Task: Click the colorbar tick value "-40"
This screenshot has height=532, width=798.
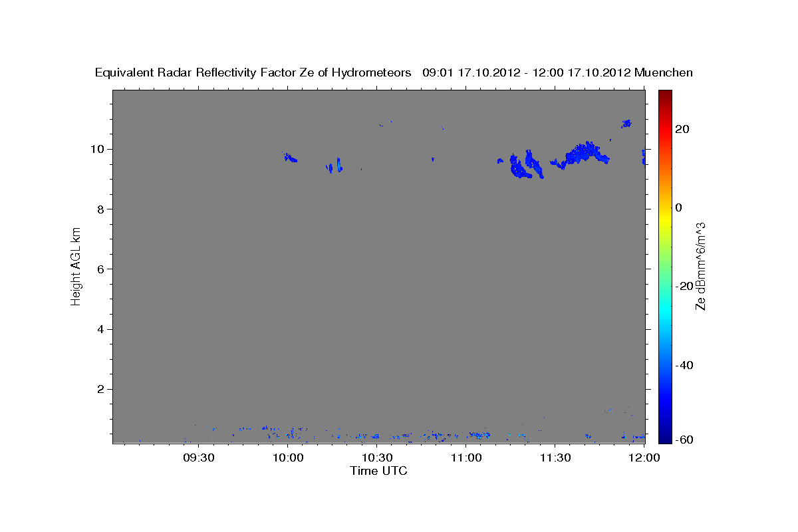Action: [684, 364]
